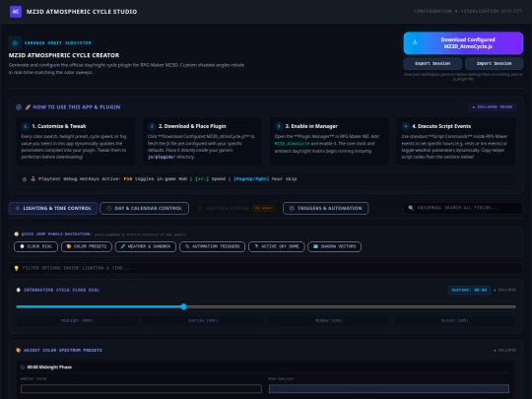The width and height of the screenshot is (532, 399).
Task: Click the magnifier icon in universal search
Action: (x=411, y=208)
